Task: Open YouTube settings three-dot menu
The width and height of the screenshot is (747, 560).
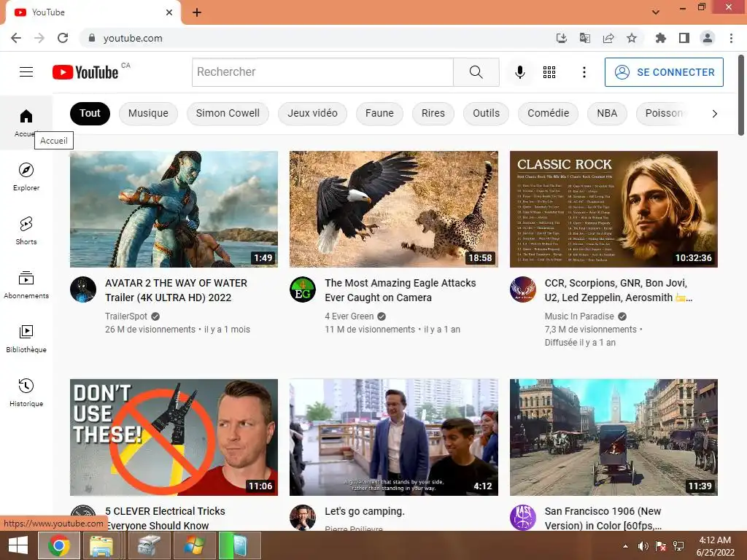Action: click(x=584, y=72)
